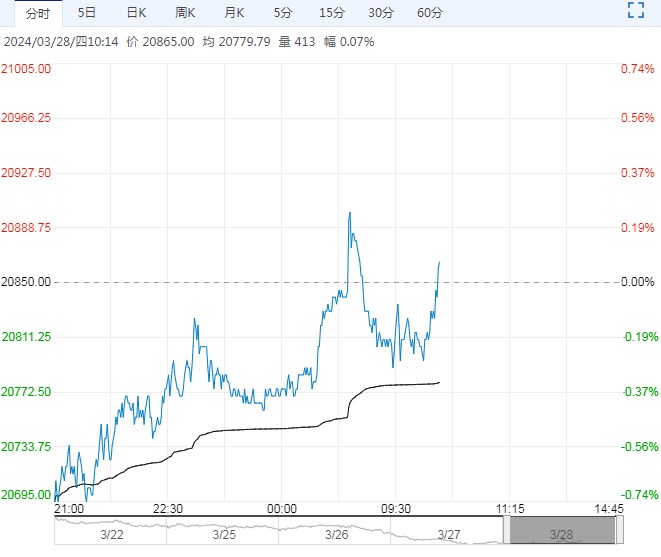This screenshot has width=661, height=557.
Task: Select the 日K tab
Action: [x=136, y=13]
